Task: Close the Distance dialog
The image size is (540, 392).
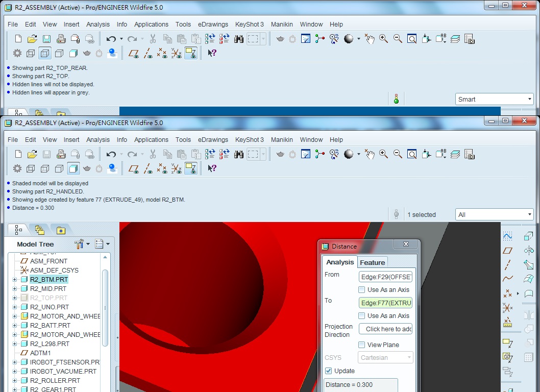Action: coord(406,244)
